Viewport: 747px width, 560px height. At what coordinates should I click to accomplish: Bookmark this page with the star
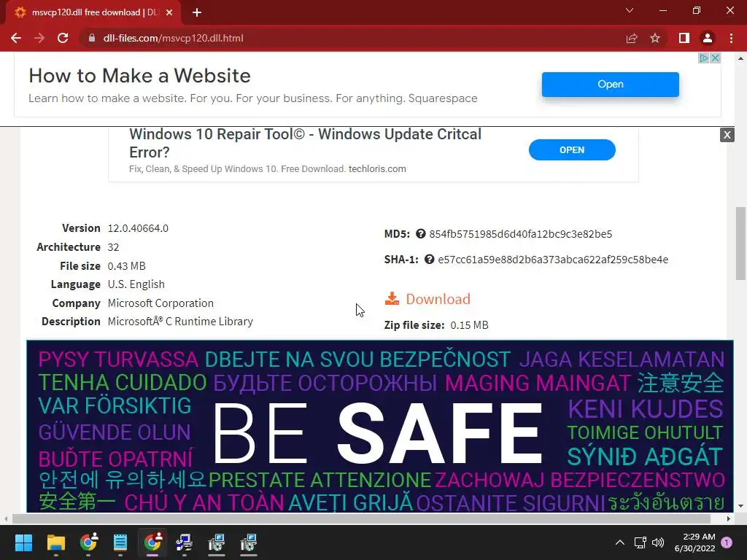tap(655, 38)
